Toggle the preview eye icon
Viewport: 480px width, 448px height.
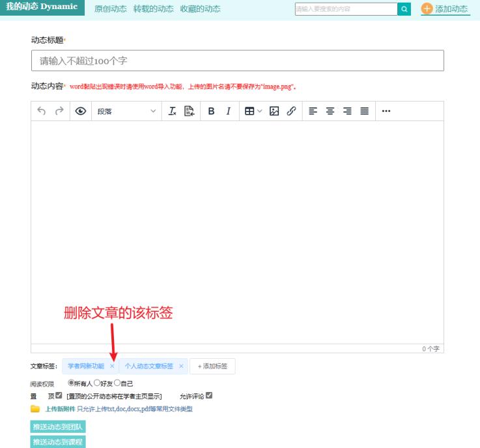(x=81, y=111)
